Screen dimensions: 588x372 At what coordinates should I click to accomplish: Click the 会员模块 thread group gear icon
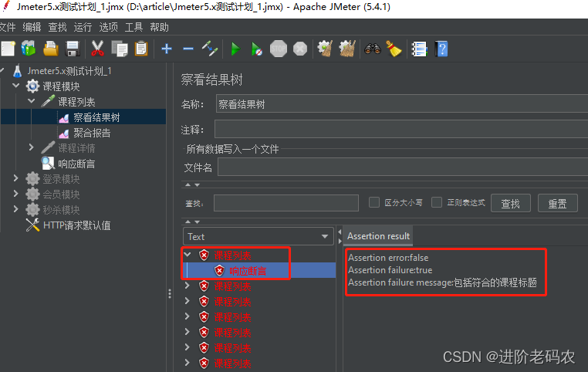click(32, 194)
